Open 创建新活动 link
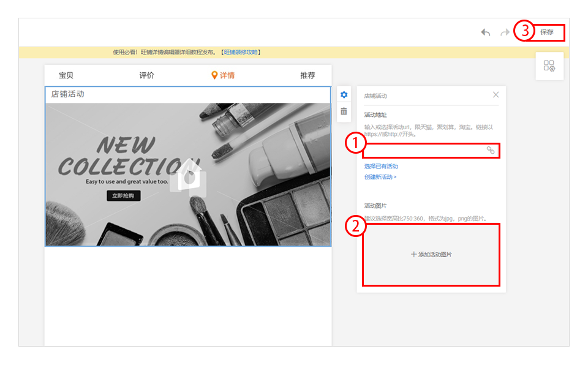 [380, 177]
